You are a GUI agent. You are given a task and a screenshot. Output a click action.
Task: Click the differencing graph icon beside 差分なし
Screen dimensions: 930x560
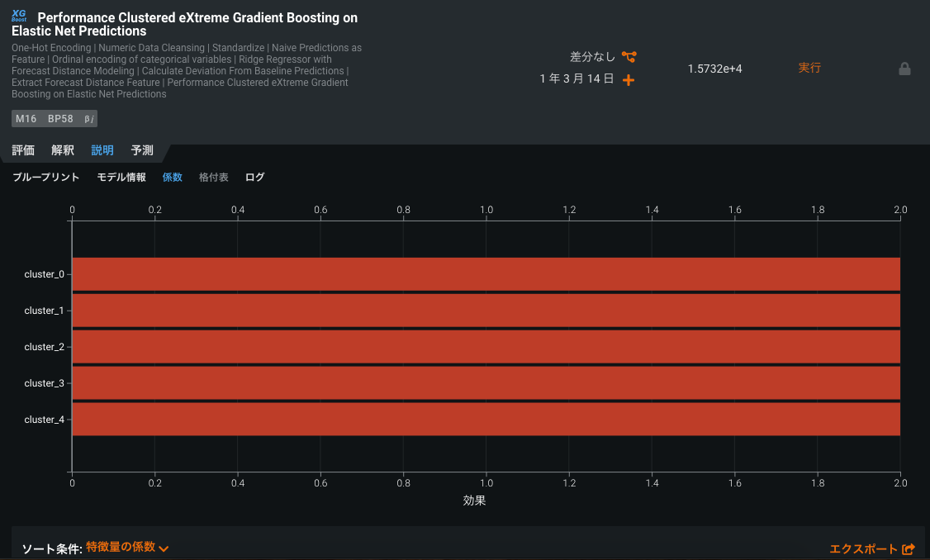(x=629, y=57)
